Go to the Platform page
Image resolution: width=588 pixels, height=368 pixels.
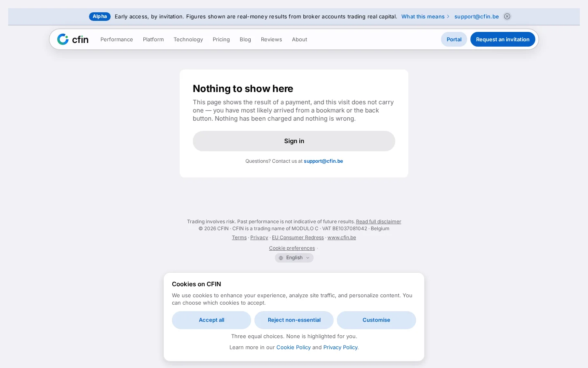(x=154, y=39)
